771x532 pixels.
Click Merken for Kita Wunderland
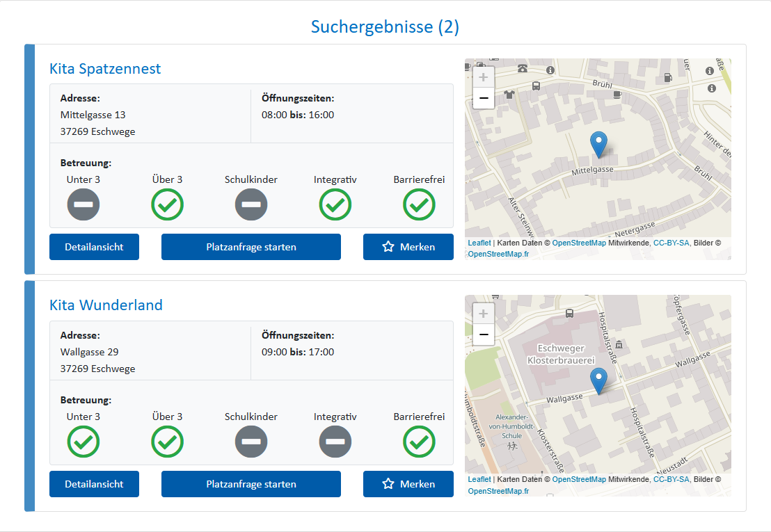(408, 483)
